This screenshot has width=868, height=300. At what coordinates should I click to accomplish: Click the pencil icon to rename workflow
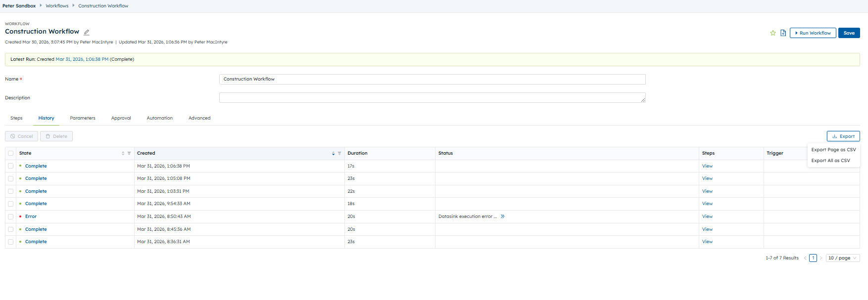tap(87, 32)
